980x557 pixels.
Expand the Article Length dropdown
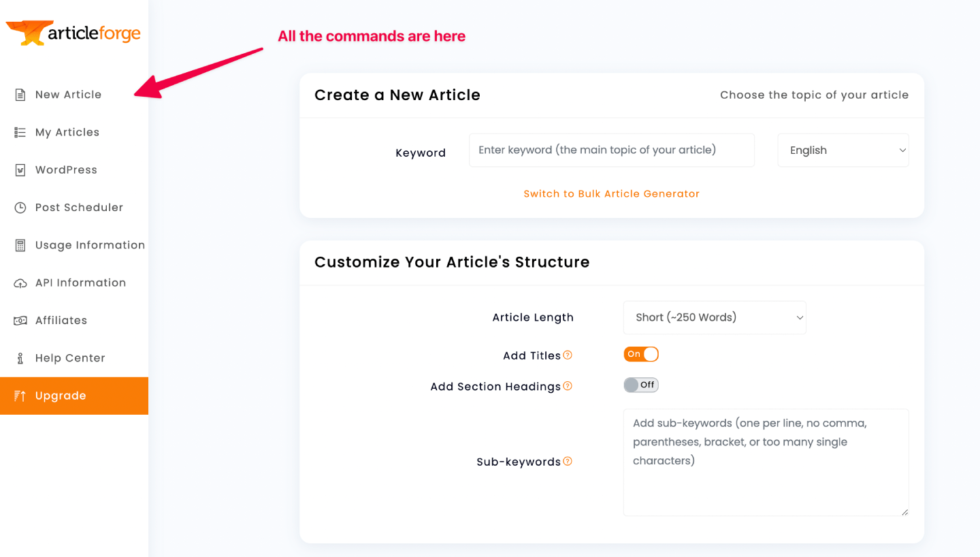715,317
